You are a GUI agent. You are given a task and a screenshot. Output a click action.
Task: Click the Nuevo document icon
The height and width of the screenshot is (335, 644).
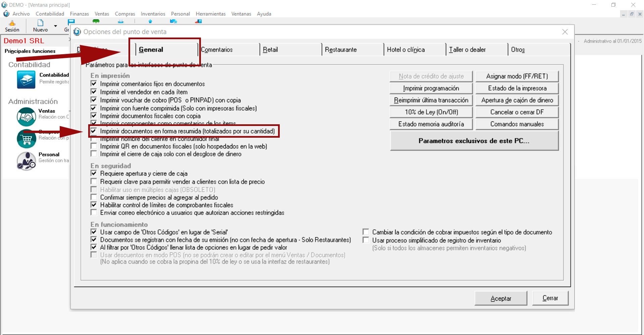point(40,23)
